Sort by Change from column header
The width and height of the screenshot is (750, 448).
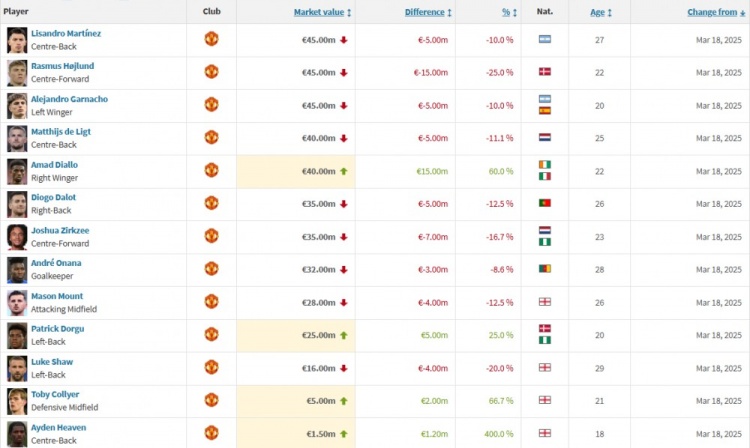pos(712,12)
